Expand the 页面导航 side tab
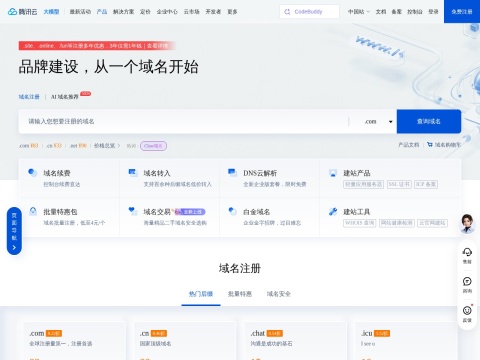Screen dimensions: 480x360 [x=14, y=231]
